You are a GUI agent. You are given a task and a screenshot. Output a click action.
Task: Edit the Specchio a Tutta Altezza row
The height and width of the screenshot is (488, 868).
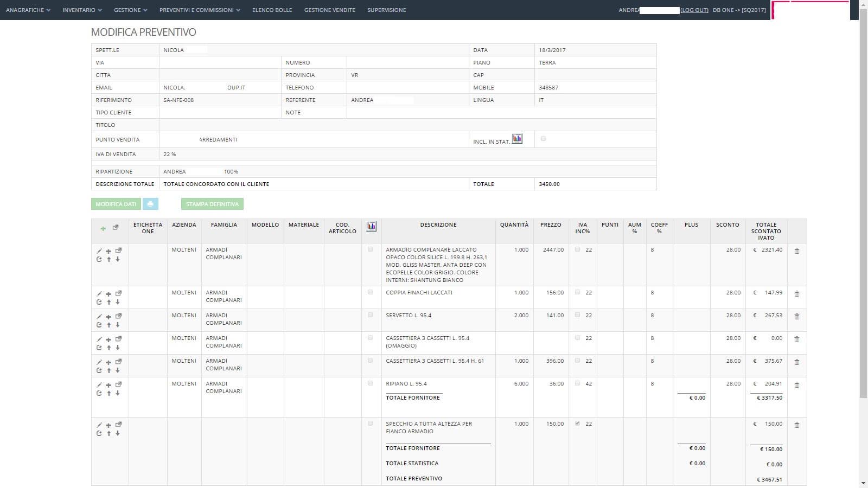coord(99,425)
